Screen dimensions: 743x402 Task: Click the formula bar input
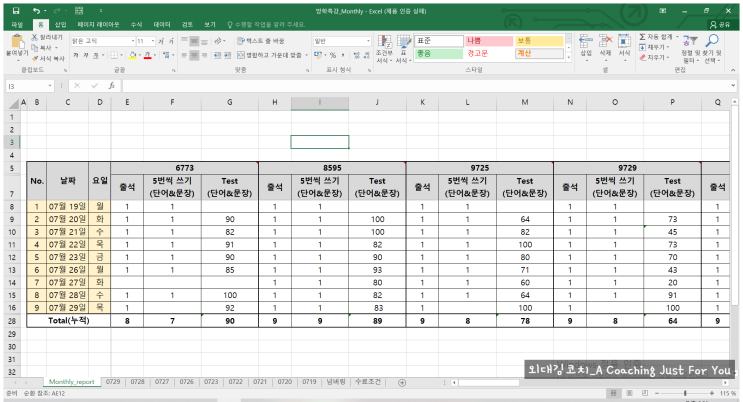[x=426, y=86]
